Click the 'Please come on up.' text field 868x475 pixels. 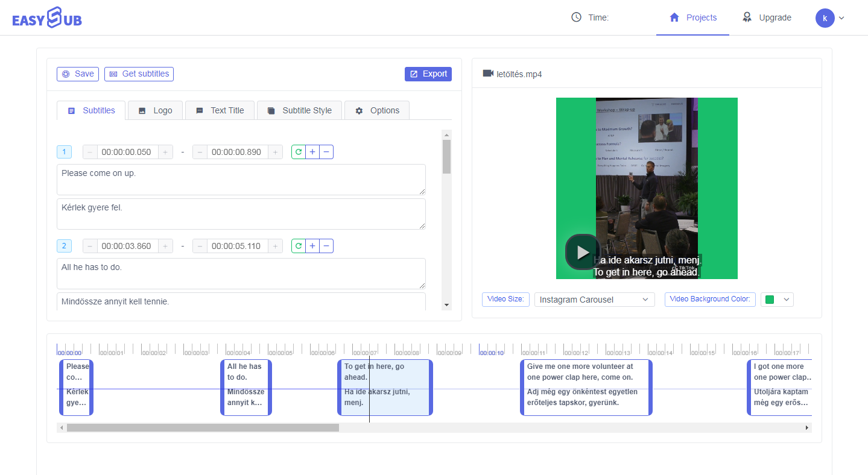[x=241, y=179]
